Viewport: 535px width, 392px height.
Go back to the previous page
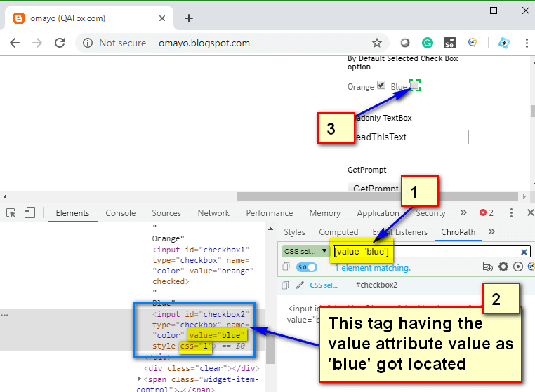click(x=15, y=43)
